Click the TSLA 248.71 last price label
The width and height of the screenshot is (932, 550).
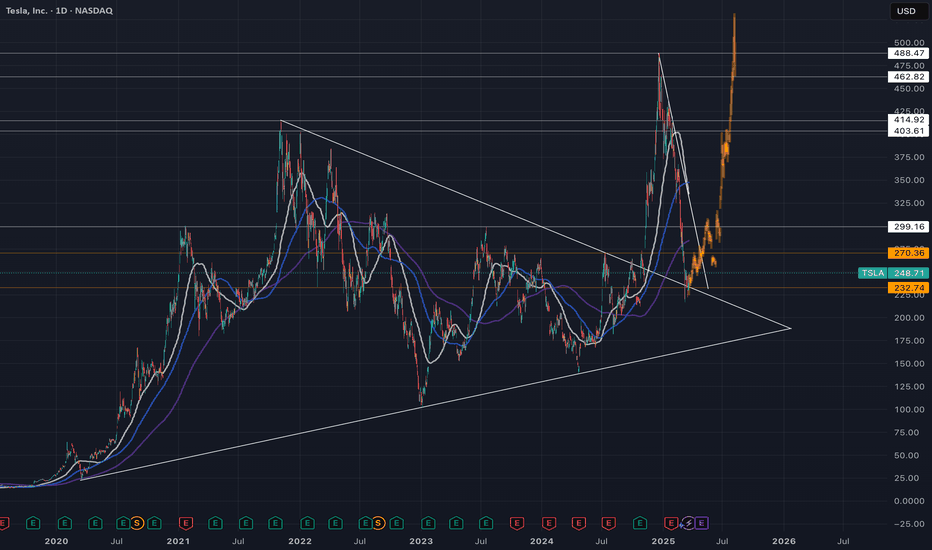893,273
